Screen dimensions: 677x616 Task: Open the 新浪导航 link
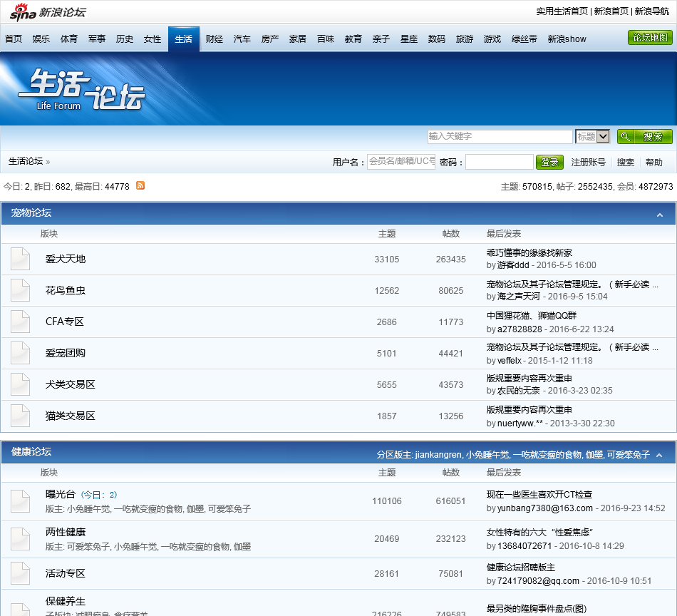651,11
